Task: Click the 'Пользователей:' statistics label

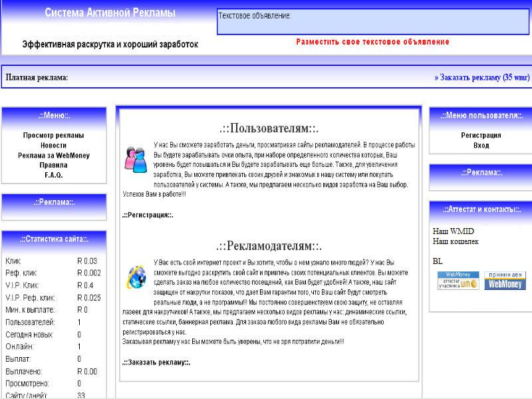Action: click(x=30, y=323)
